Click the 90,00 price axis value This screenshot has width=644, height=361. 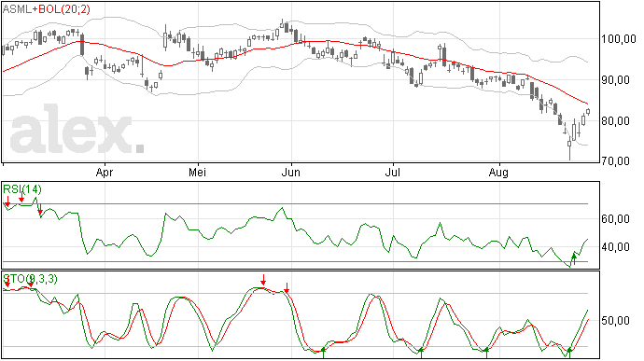pyautogui.click(x=615, y=80)
